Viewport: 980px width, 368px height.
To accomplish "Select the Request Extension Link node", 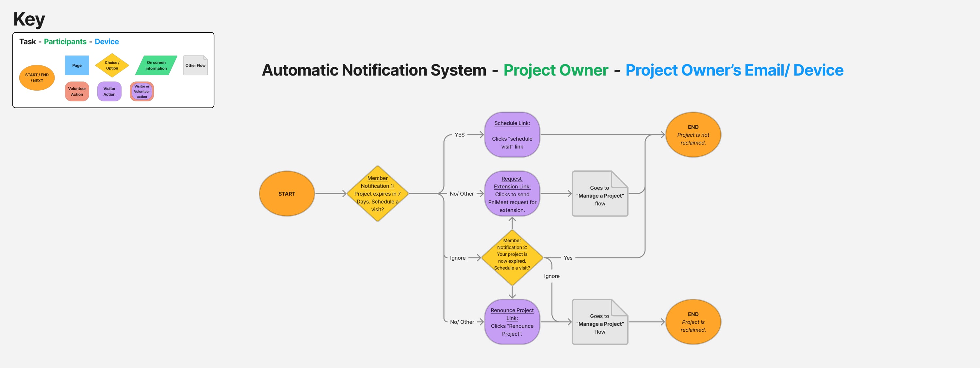I will click(512, 194).
